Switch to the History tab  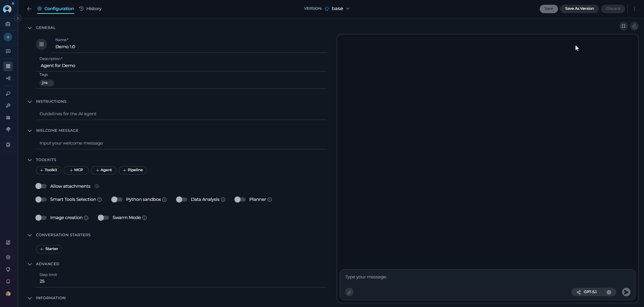[90, 9]
